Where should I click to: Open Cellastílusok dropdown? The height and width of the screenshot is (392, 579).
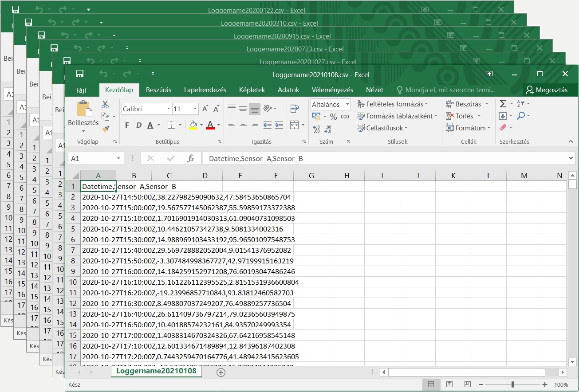382,128
